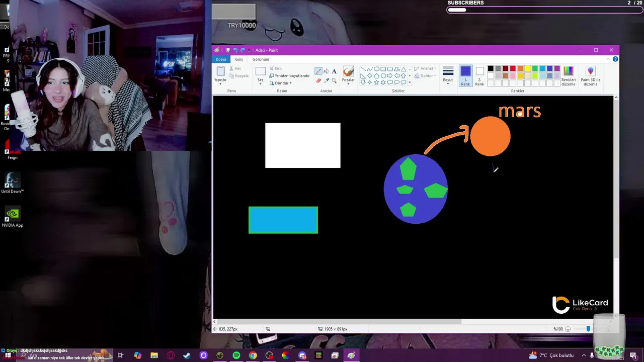The width and height of the screenshot is (644, 362).
Task: Activate the 2. Renk color slot
Action: [x=479, y=75]
